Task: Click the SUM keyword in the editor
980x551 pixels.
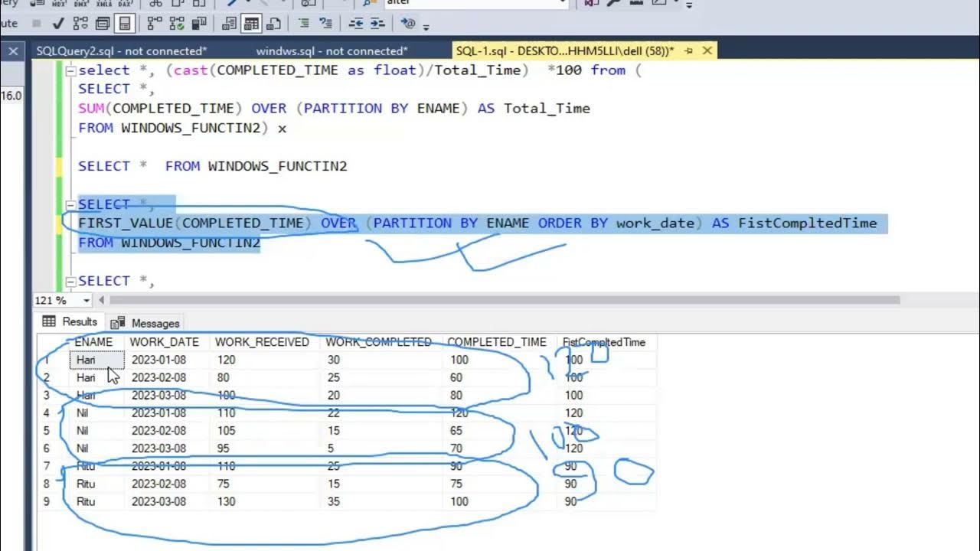Action: pyautogui.click(x=91, y=109)
